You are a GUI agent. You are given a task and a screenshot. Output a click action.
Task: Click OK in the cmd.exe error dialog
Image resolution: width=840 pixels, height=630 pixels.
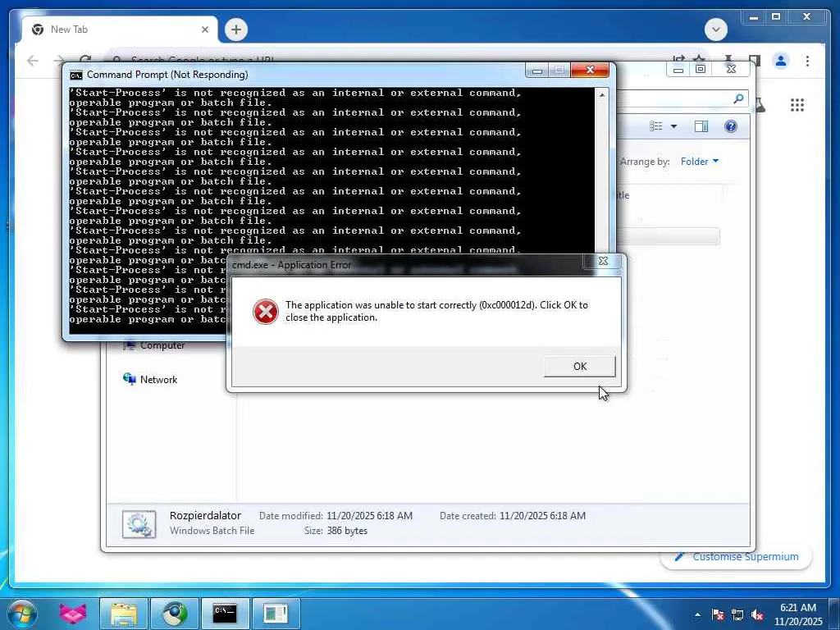580,367
